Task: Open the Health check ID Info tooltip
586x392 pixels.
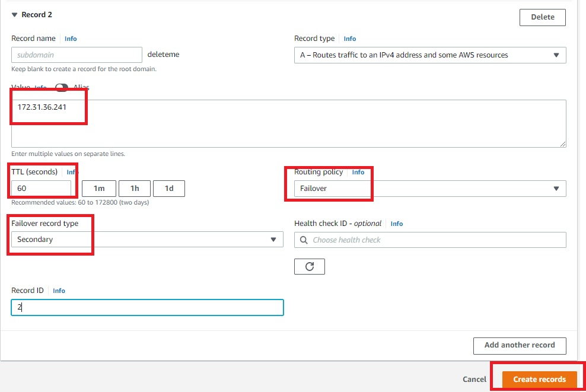Action: pos(397,224)
